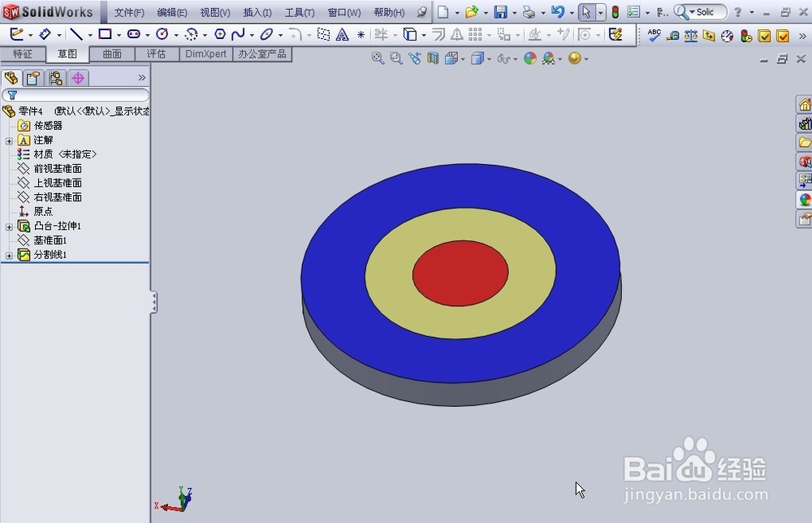
Task: Click the Edit Appearance color ball icon
Action: [529, 58]
